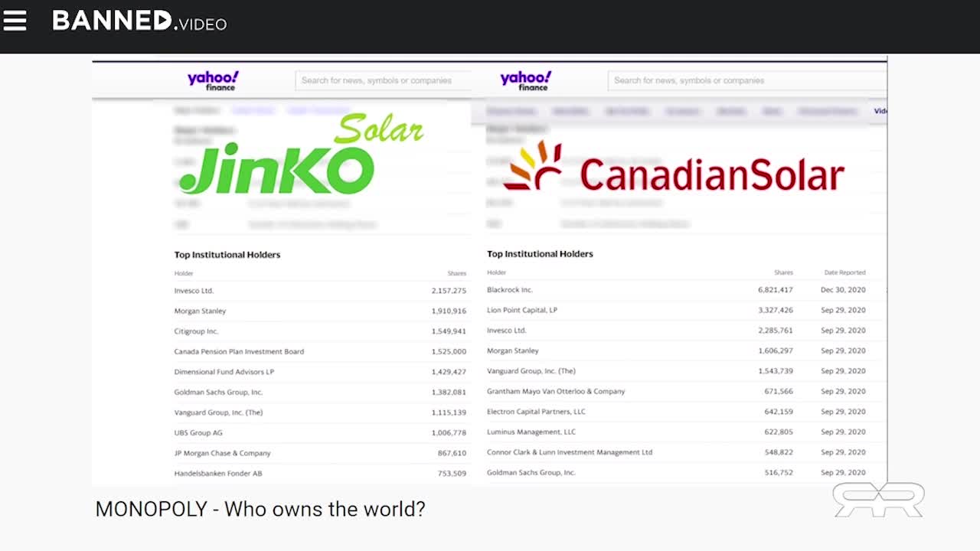Select 'Canada Pension Plan Investment Board' row
Screen dimensions: 980x551
click(239, 351)
